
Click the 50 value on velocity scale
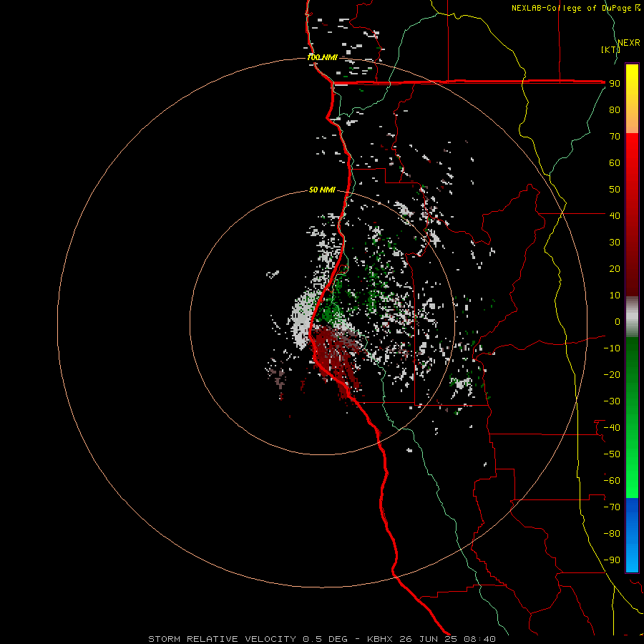pos(615,190)
